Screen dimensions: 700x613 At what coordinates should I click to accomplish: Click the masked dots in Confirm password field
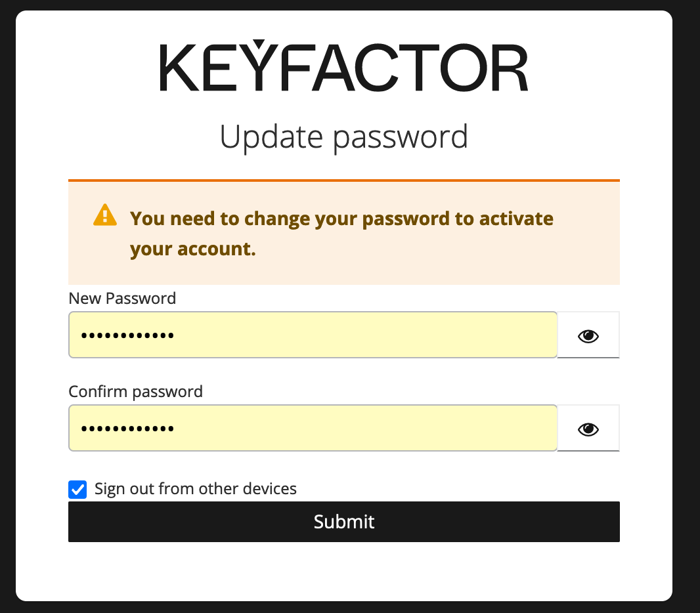[127, 429]
